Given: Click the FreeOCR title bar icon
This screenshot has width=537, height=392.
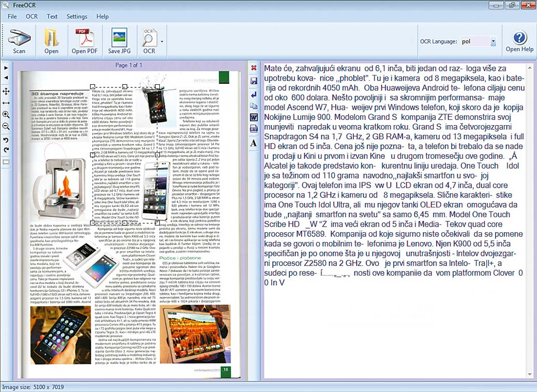Looking at the screenshot, I should 5,5.
